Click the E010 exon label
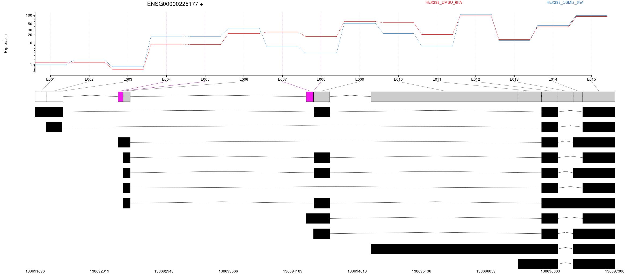644x276 pixels. (x=398, y=79)
